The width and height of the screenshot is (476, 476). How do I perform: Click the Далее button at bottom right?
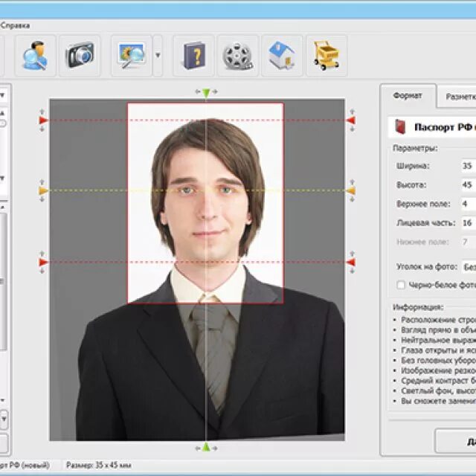[x=456, y=441]
